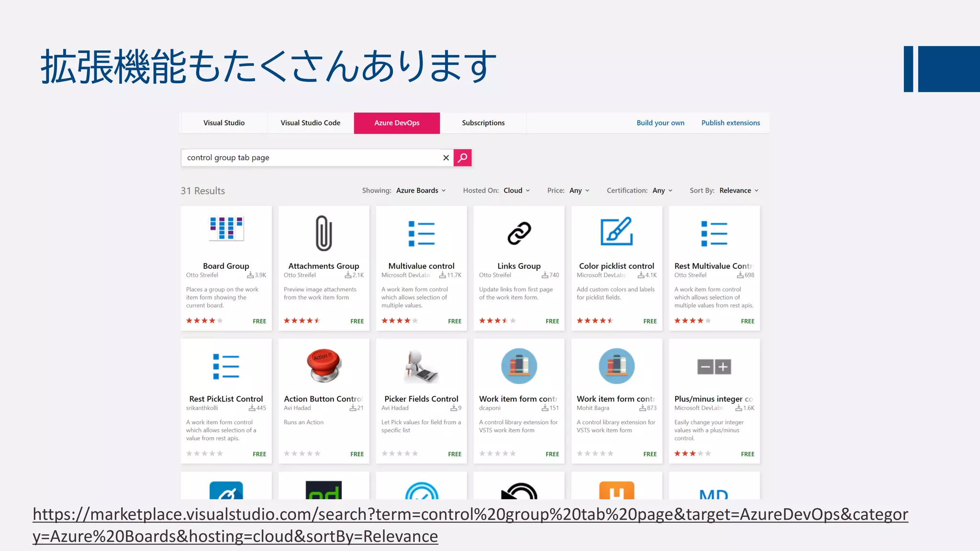Open the Certification Any dropdown
The width and height of the screenshot is (980, 551).
point(663,190)
